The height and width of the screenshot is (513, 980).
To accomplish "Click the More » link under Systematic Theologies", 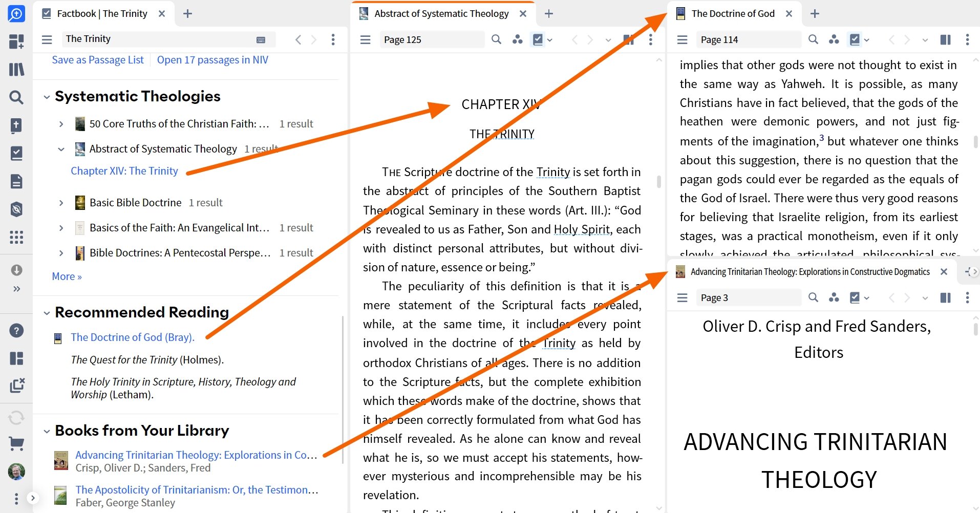I will (67, 276).
